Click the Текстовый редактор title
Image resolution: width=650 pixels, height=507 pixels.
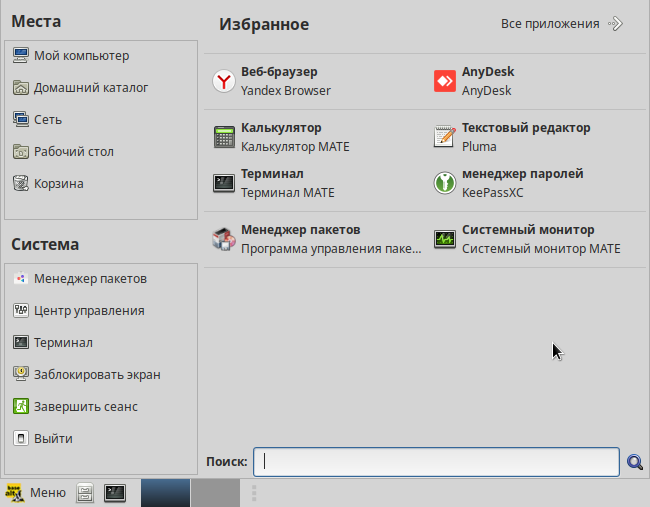click(x=526, y=128)
